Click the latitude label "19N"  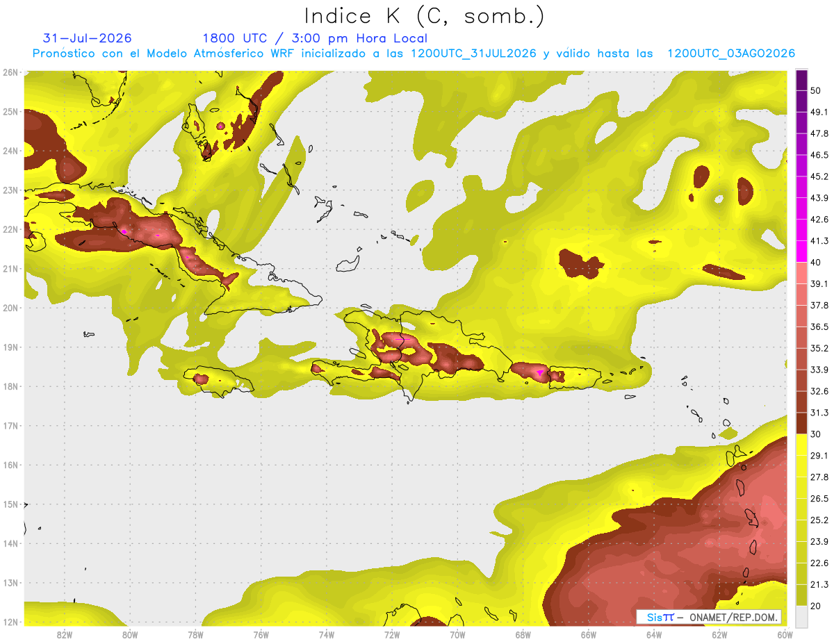point(10,347)
